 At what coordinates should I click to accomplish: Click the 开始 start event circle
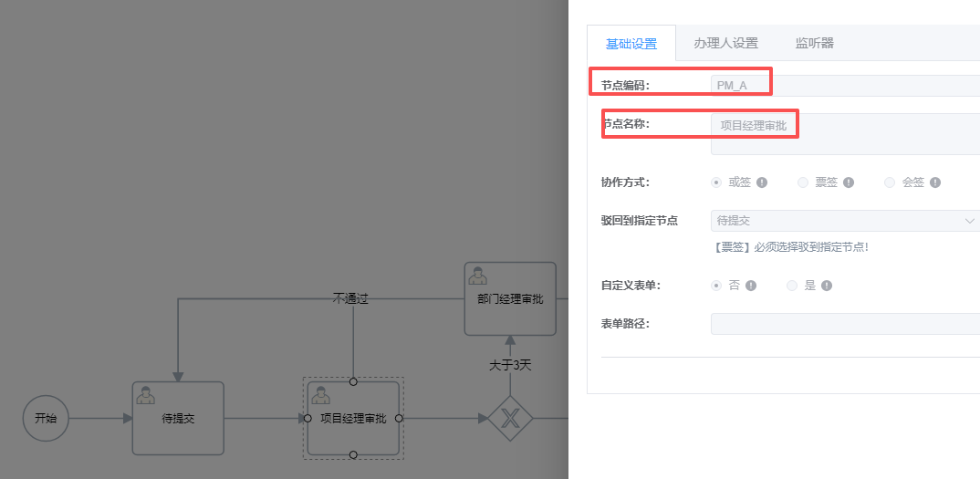[x=46, y=419]
